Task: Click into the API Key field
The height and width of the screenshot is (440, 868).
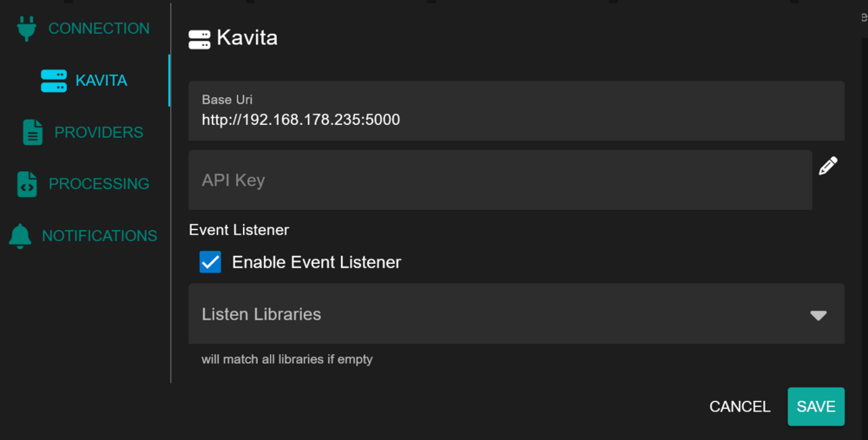Action: [500, 180]
